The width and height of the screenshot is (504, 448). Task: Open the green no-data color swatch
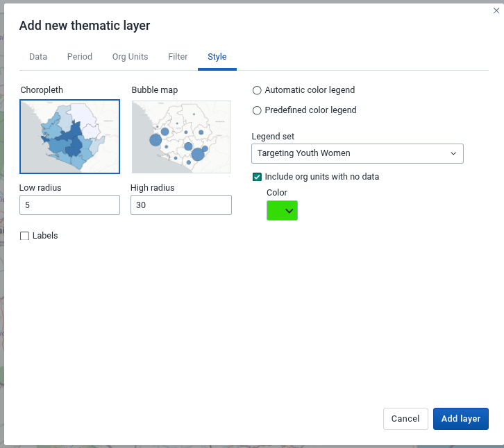point(277,211)
